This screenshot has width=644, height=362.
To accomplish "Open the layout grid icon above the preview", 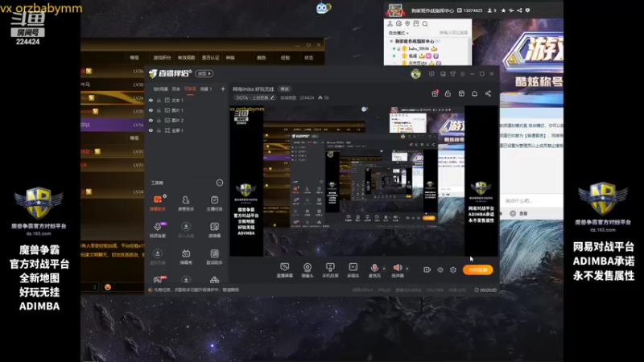I will point(461,93).
